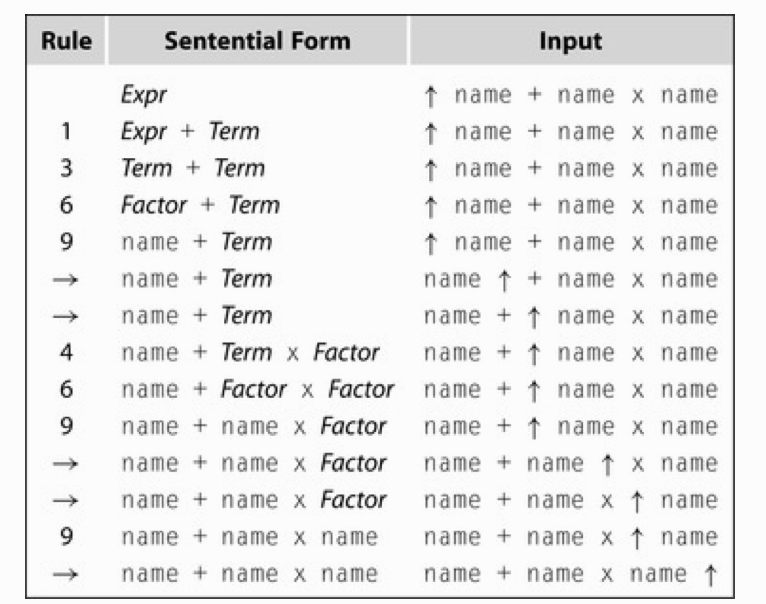The width and height of the screenshot is (766, 604).
Task: Select 'name + Term x Factor' form
Action: 250,352
